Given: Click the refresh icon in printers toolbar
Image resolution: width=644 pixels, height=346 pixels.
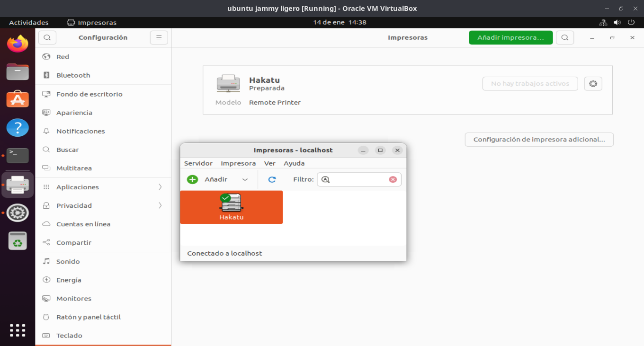Looking at the screenshot, I should (x=272, y=179).
